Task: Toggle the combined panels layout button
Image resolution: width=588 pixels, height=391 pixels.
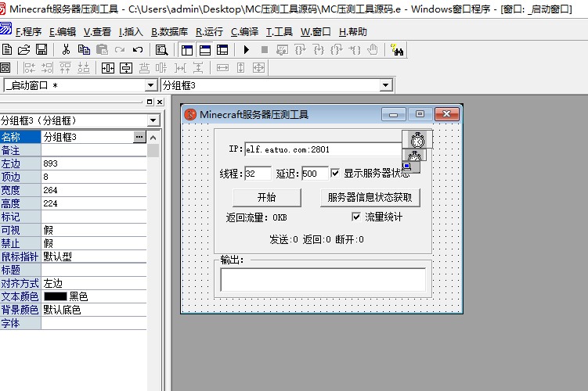Action: click(222, 49)
